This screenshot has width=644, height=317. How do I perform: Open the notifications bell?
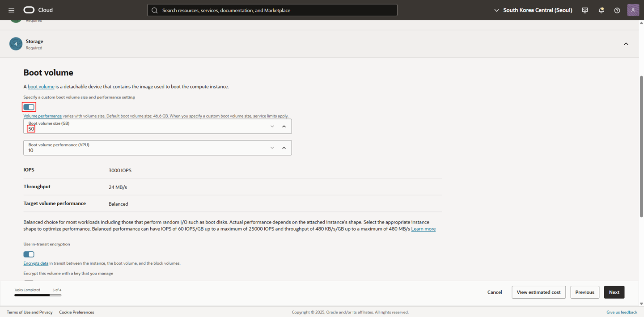coord(601,10)
